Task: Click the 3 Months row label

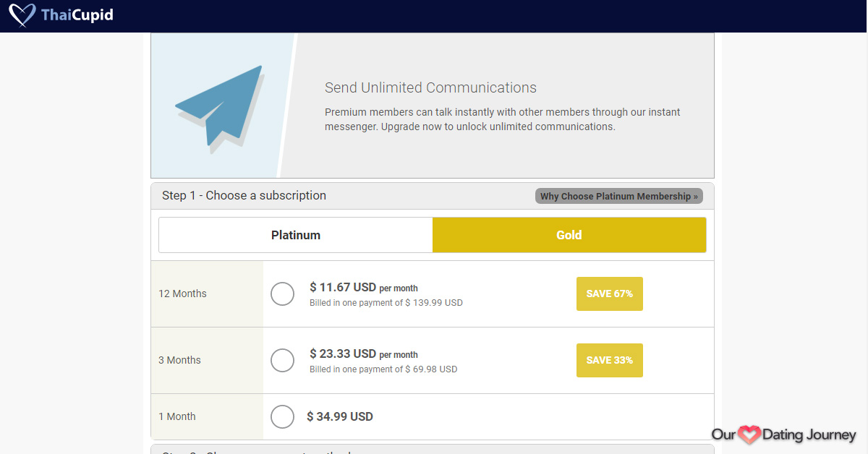Action: click(x=179, y=360)
